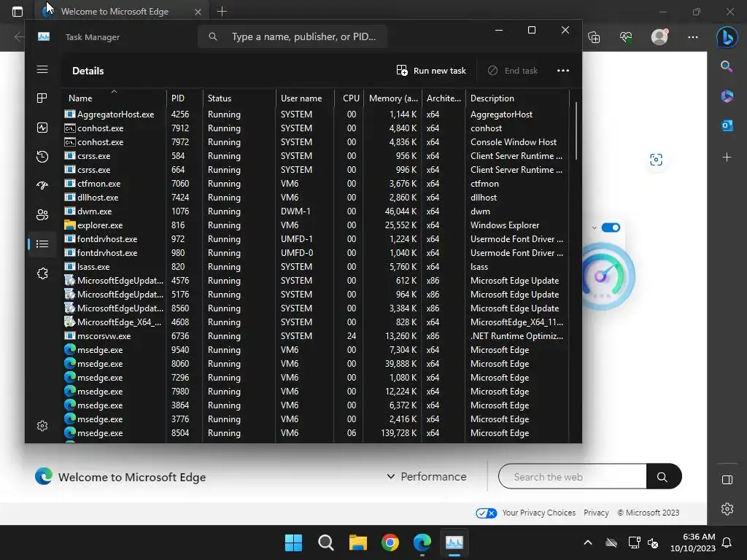Sort by the CPU column header
Image resolution: width=747 pixels, height=560 pixels.
pos(349,98)
